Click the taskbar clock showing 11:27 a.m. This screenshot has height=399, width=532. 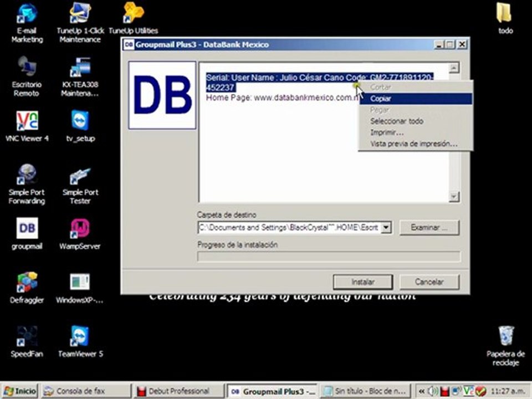coord(508,391)
